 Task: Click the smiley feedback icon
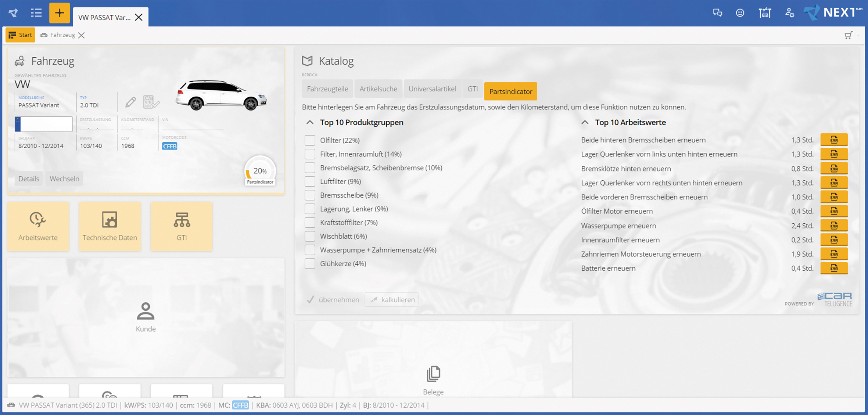pyautogui.click(x=740, y=13)
